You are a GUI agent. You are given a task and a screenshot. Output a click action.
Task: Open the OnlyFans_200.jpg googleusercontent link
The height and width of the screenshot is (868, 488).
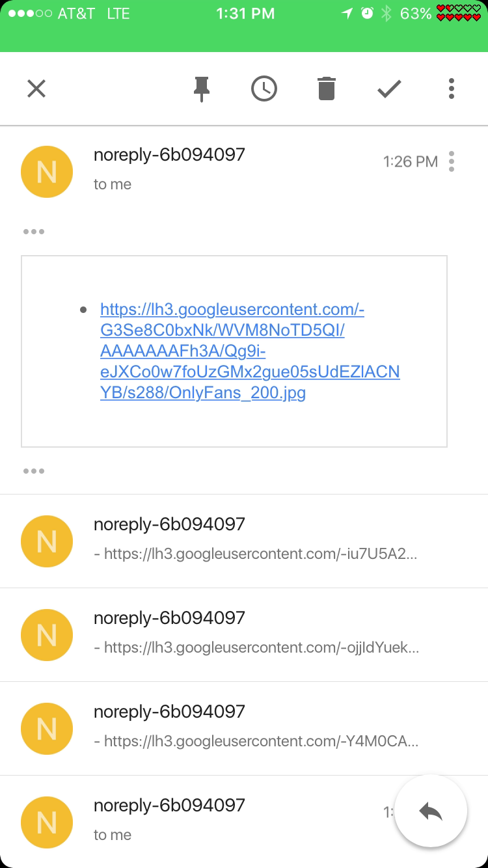pos(250,351)
